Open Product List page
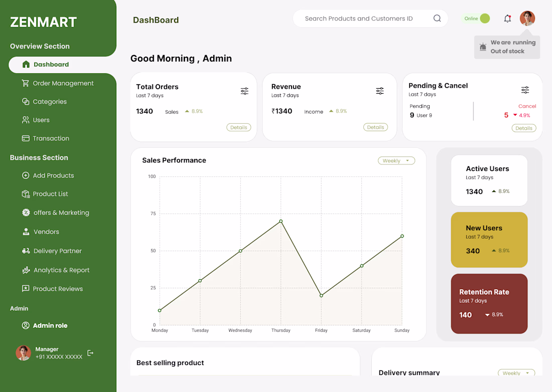 click(x=50, y=193)
